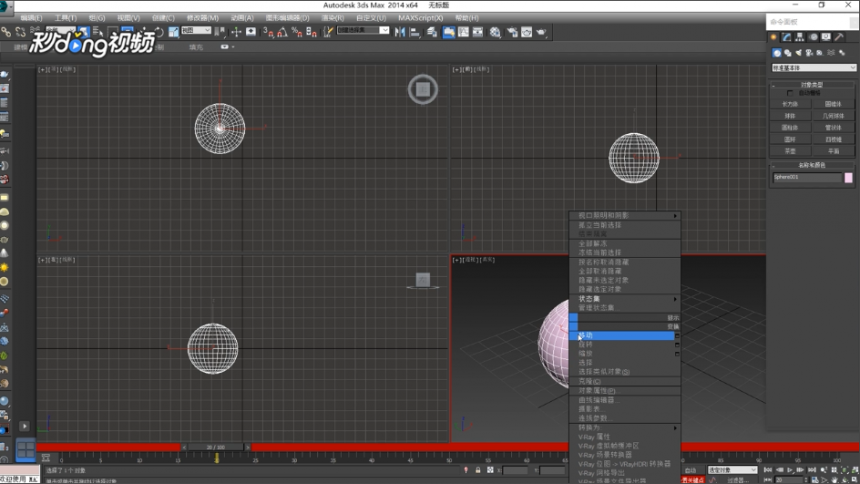
Task: Open the 标准基本体 primitives dropdown
Action: coord(813,68)
